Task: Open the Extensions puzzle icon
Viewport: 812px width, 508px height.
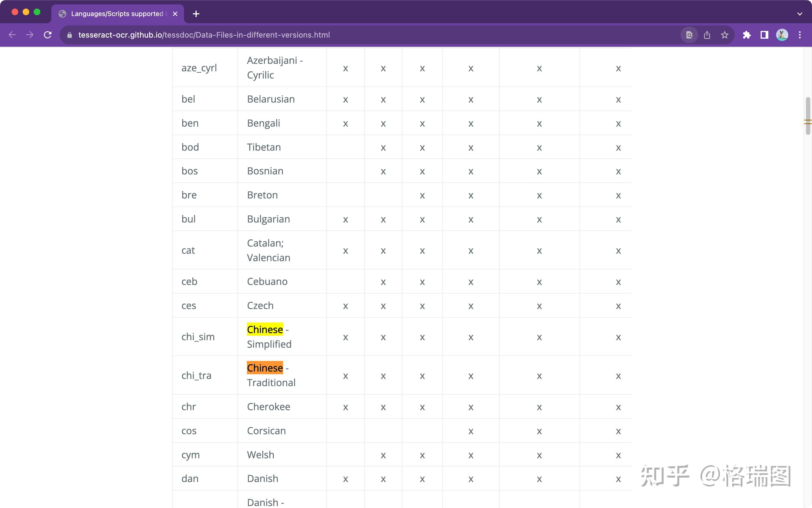Action: tap(747, 35)
